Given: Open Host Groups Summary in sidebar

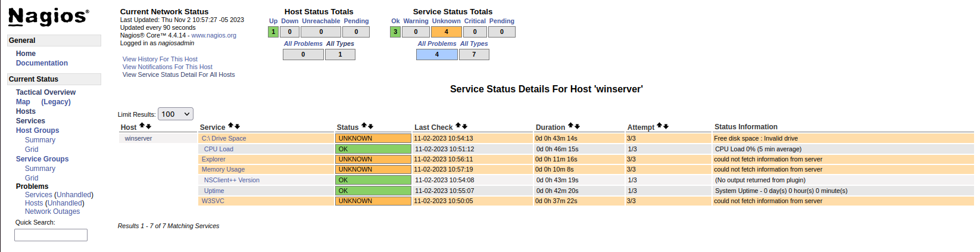Looking at the screenshot, I should click(x=40, y=140).
